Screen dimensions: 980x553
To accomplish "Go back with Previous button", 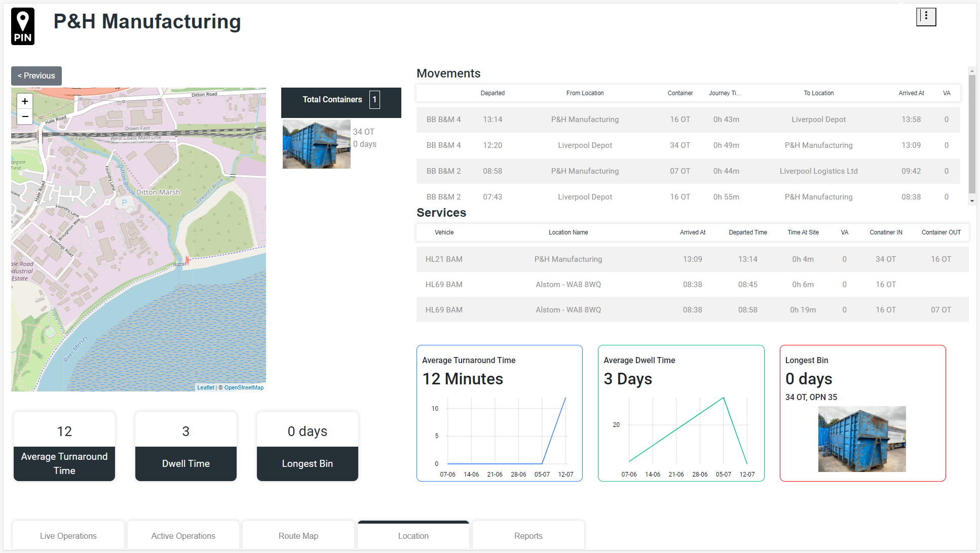I will pos(36,75).
